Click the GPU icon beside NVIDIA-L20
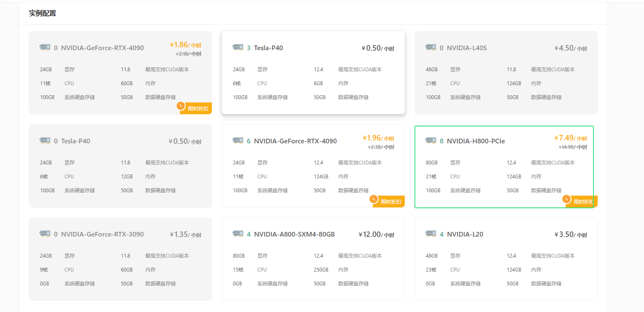Viewport: 644px width, 312px height. pos(431,234)
